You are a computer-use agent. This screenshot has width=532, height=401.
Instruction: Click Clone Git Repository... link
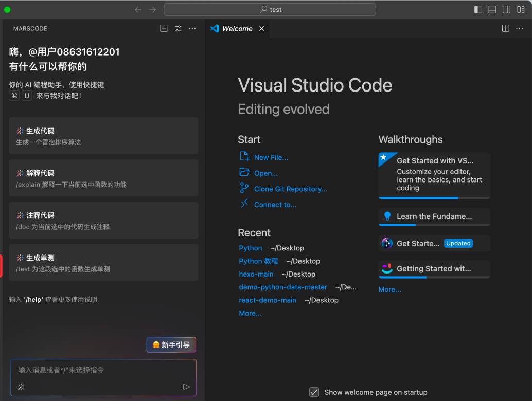click(x=290, y=189)
